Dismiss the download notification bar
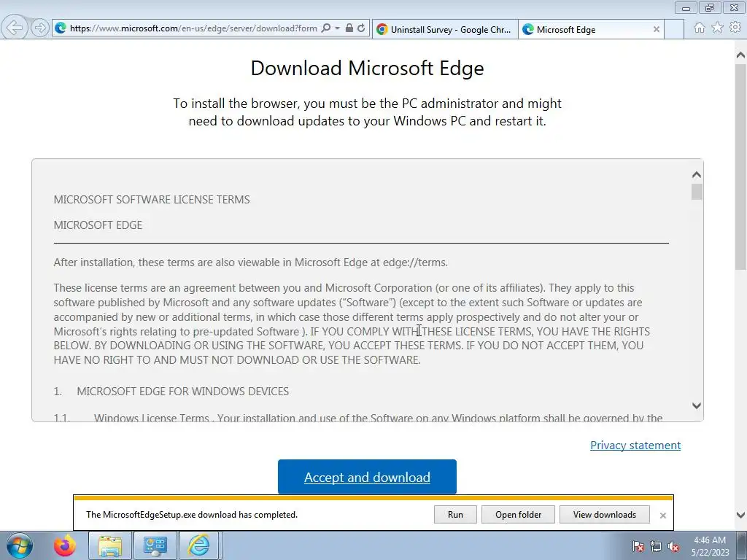 point(662,516)
